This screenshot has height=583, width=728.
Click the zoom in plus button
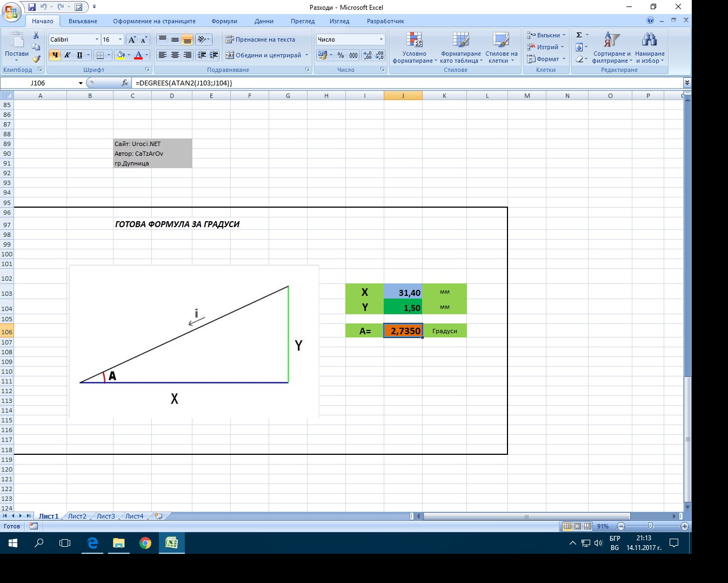[x=685, y=526]
